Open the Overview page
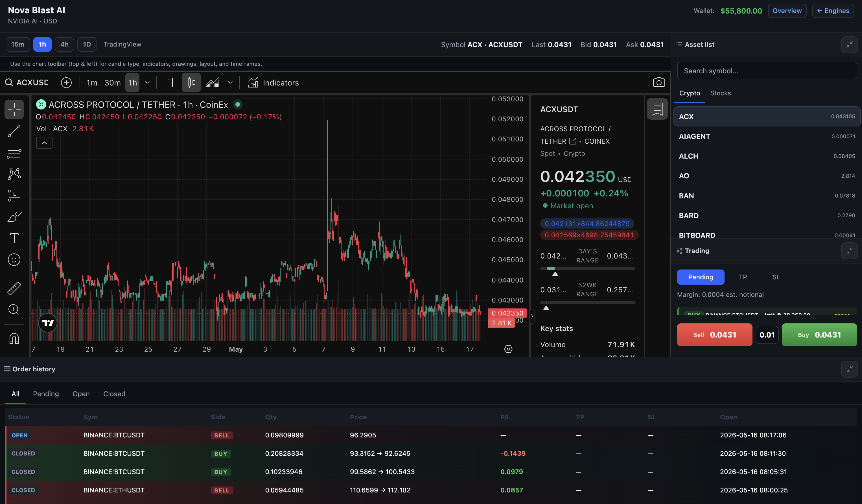This screenshot has width=862, height=504. click(x=787, y=11)
